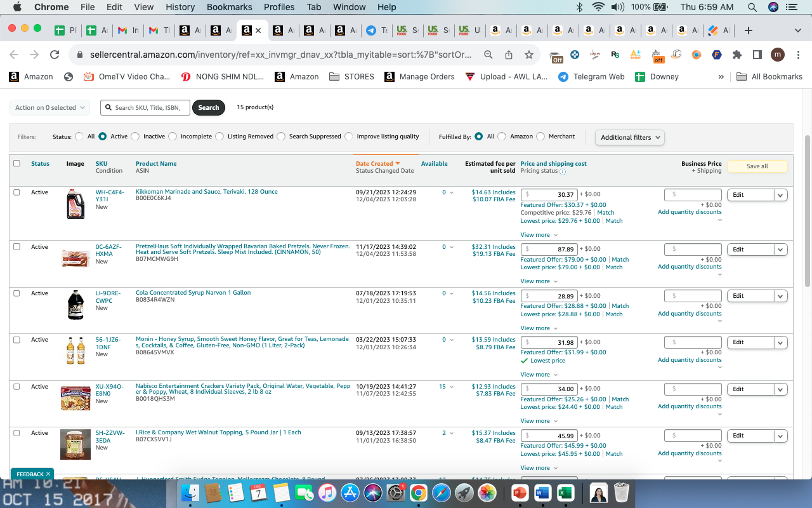Click Match next to Competitive price $29.76
Image resolution: width=812 pixels, height=508 pixels.
pos(606,213)
